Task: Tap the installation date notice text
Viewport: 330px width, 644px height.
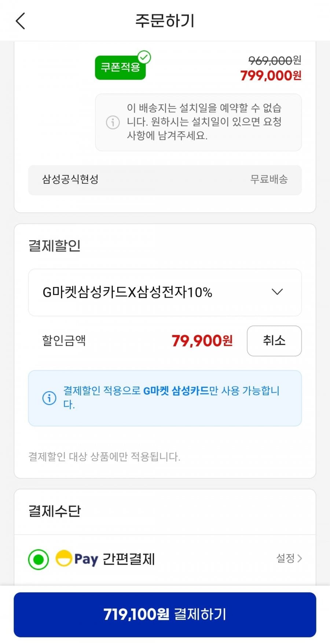Action: pyautogui.click(x=204, y=122)
